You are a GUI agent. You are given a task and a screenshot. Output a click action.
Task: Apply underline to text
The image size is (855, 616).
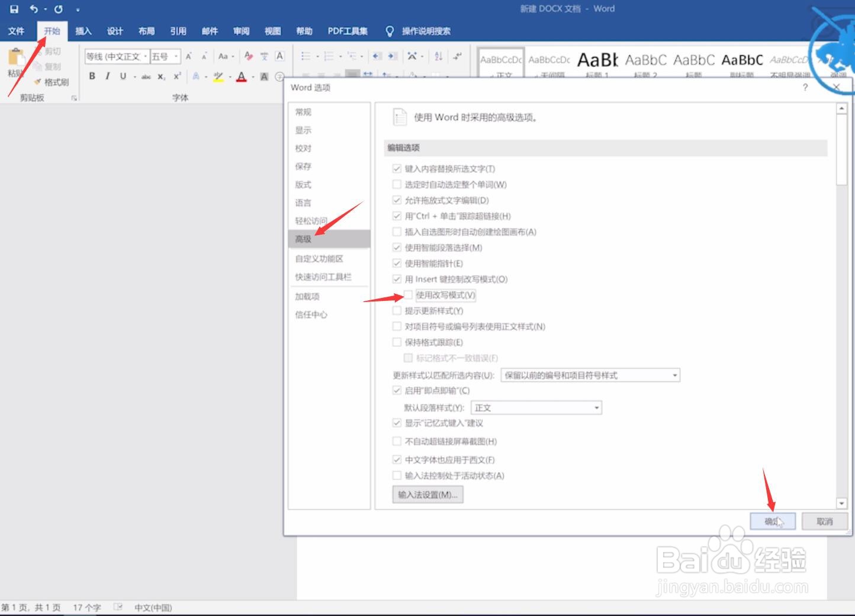point(122,76)
